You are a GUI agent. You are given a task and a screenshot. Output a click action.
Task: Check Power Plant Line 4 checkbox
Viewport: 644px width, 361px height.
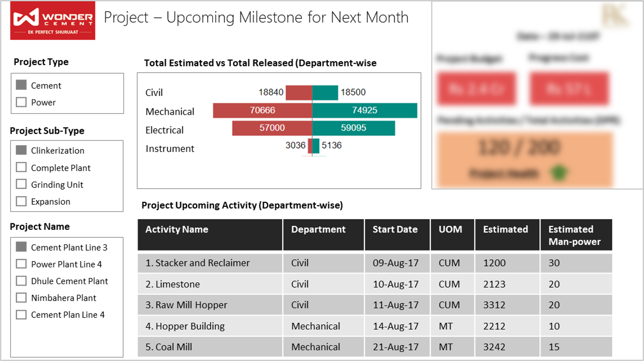pyautogui.click(x=21, y=264)
